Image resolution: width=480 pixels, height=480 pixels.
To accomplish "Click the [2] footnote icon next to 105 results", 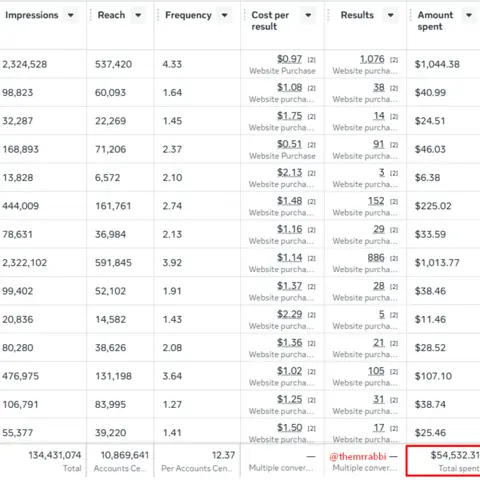I will 394,372.
